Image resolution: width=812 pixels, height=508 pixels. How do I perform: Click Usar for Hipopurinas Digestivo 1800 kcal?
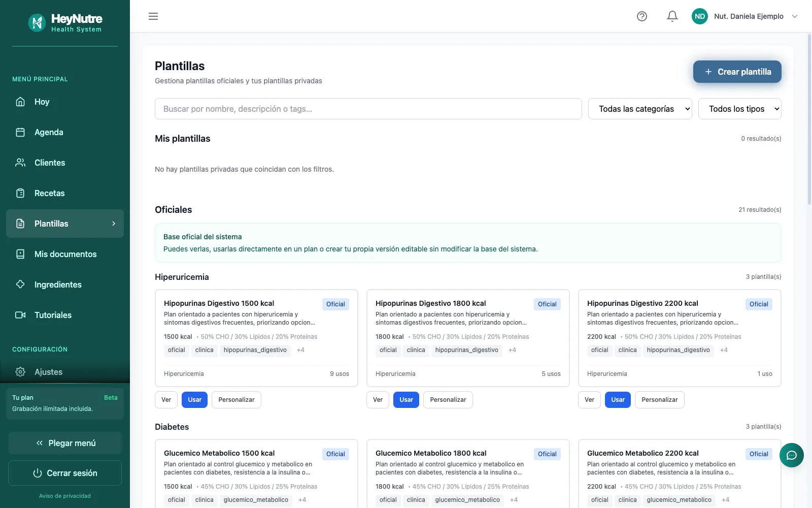pos(407,400)
